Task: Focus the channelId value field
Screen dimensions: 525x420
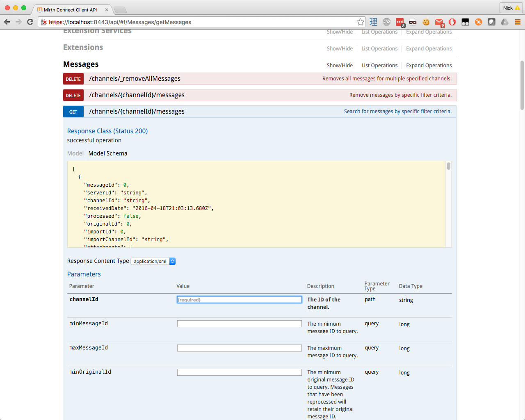Action: click(240, 300)
